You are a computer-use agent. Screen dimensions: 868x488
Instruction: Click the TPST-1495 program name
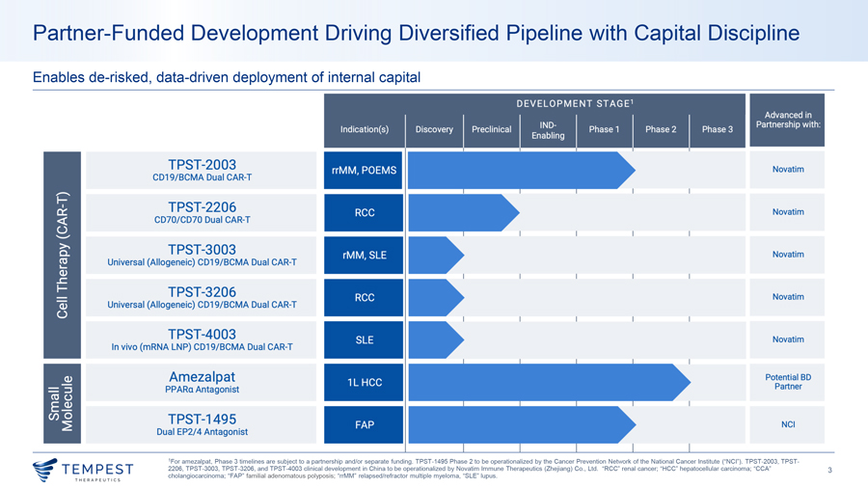(203, 419)
